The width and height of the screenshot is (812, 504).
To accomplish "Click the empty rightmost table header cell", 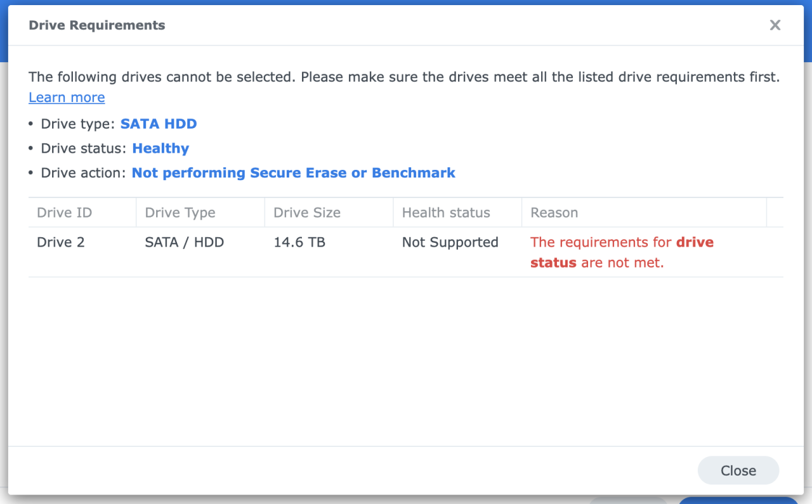I will click(x=775, y=213).
